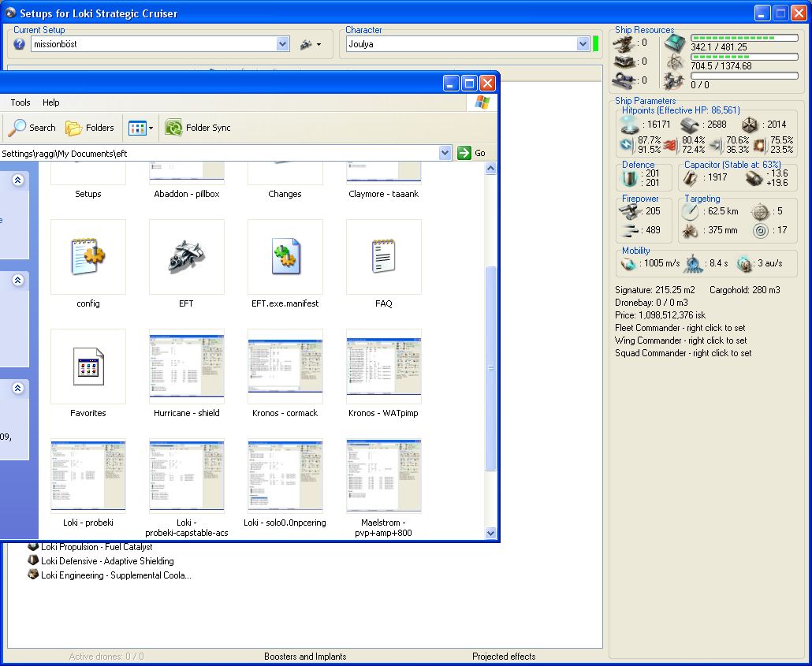Viewport: 812px width, 666px height.
Task: Click the EM resistance icon 87.7%
Action: coord(627,145)
